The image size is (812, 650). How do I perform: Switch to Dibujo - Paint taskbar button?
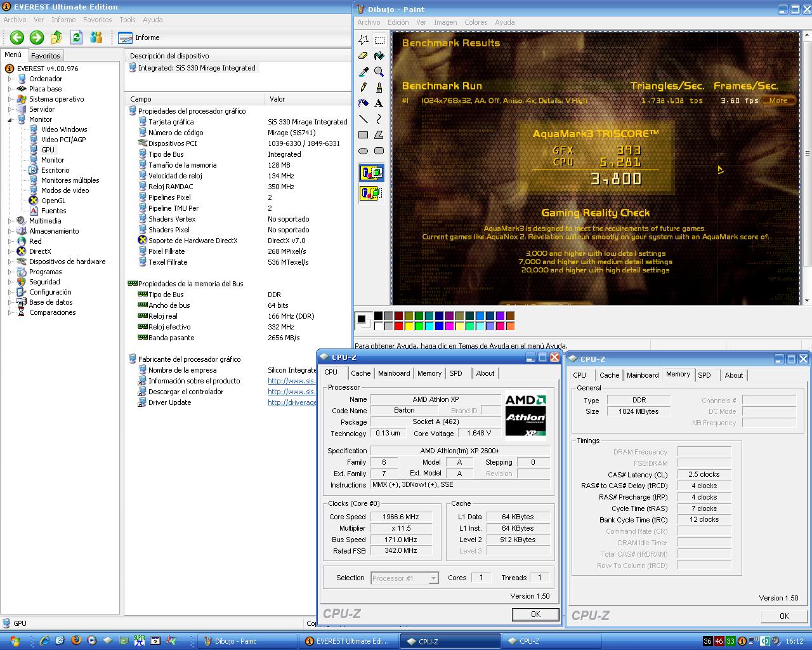tap(246, 641)
